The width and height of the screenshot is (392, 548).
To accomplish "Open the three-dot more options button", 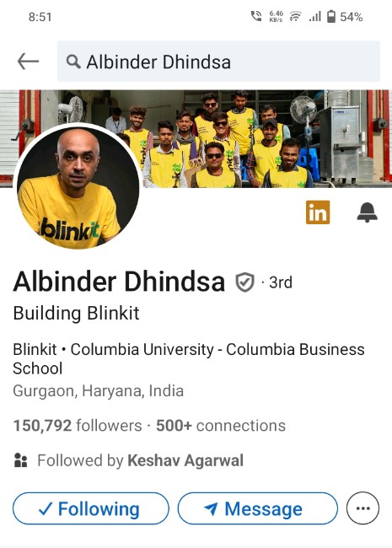I will (362, 508).
